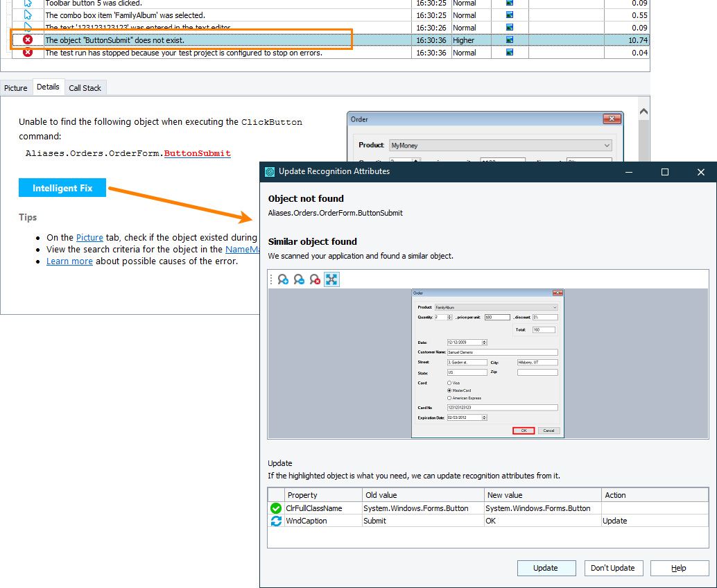Select the Zoom In magnifier tool
The height and width of the screenshot is (588, 717).
(283, 279)
